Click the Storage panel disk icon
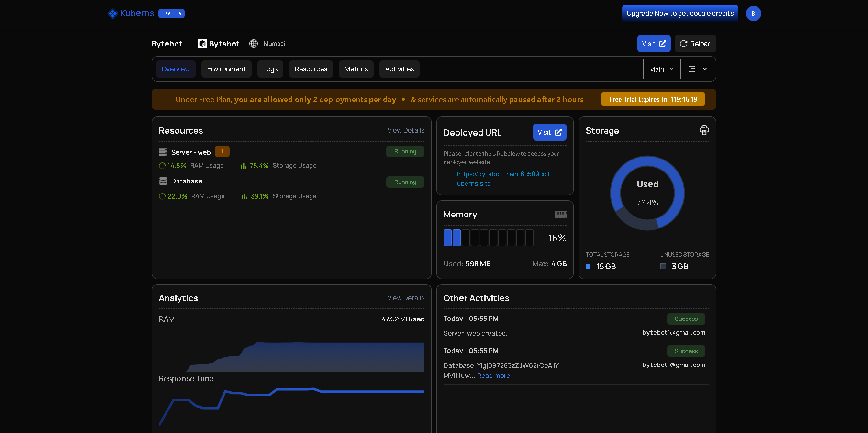The image size is (868, 433). click(704, 130)
